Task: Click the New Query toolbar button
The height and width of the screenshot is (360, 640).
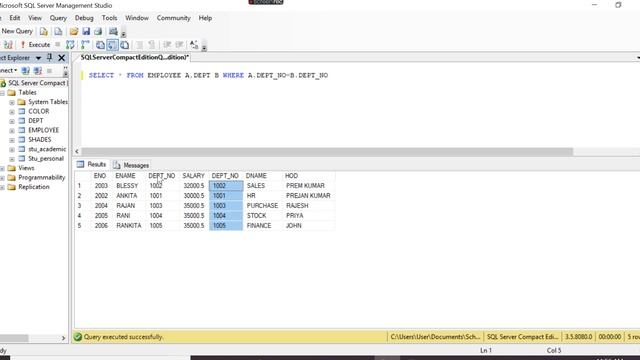Action: tap(16, 31)
